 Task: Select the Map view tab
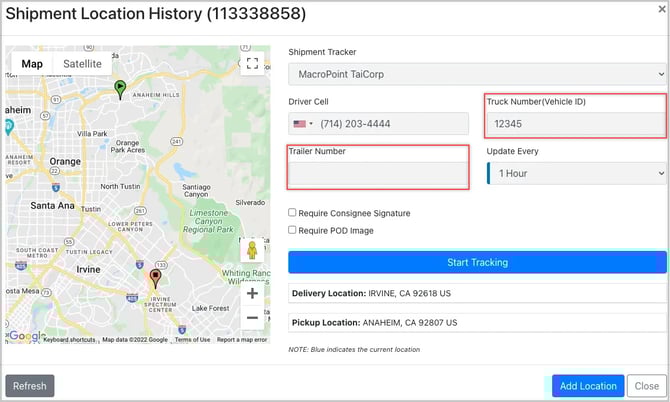pos(33,64)
